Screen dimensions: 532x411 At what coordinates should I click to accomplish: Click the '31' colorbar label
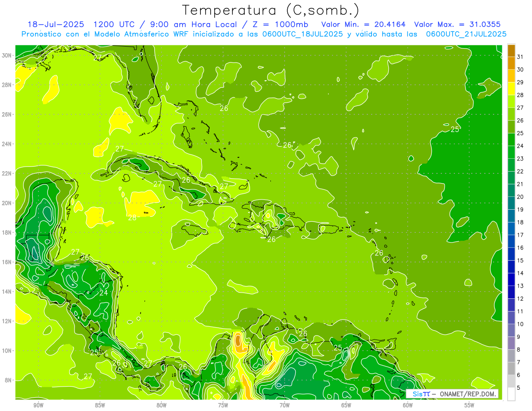(x=520, y=57)
